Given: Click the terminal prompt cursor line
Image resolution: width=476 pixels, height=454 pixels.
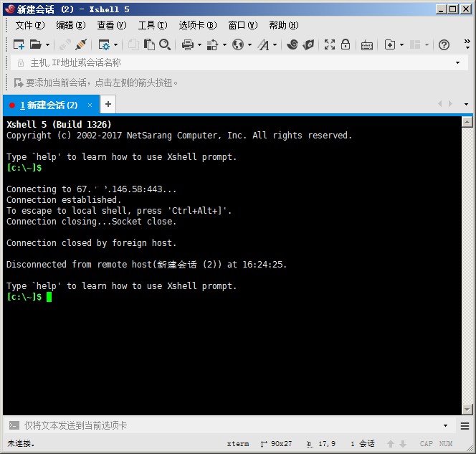Looking at the screenshot, I should point(29,297).
